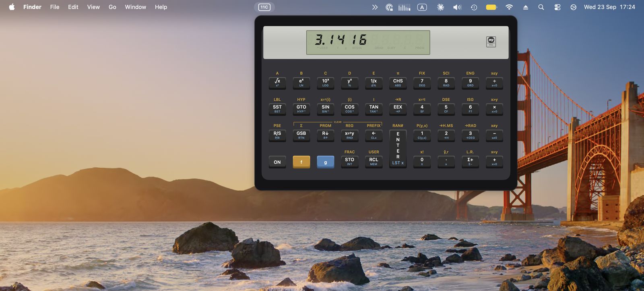Click the SST single step key
644x291 pixels.
point(277,109)
